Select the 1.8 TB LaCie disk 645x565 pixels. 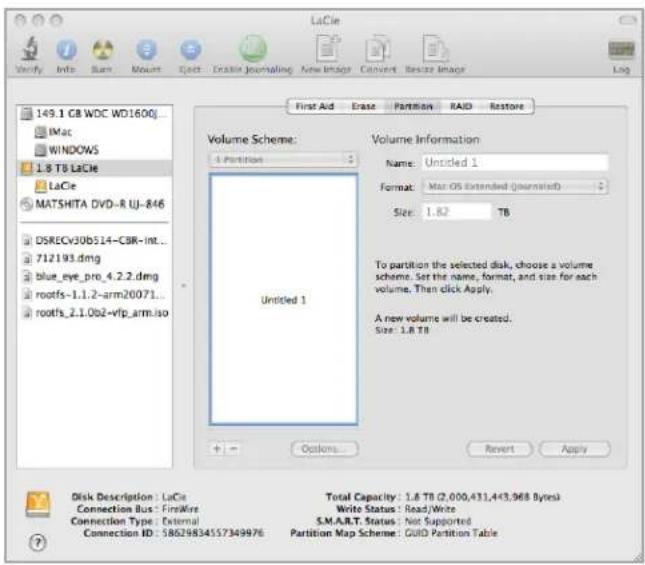point(95,168)
